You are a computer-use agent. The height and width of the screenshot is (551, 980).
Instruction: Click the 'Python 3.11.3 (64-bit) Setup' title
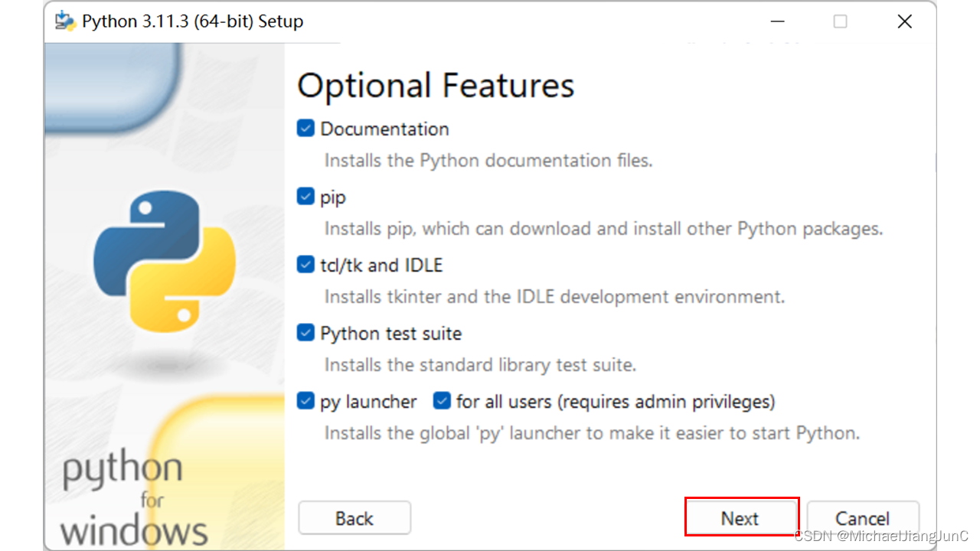pos(193,21)
